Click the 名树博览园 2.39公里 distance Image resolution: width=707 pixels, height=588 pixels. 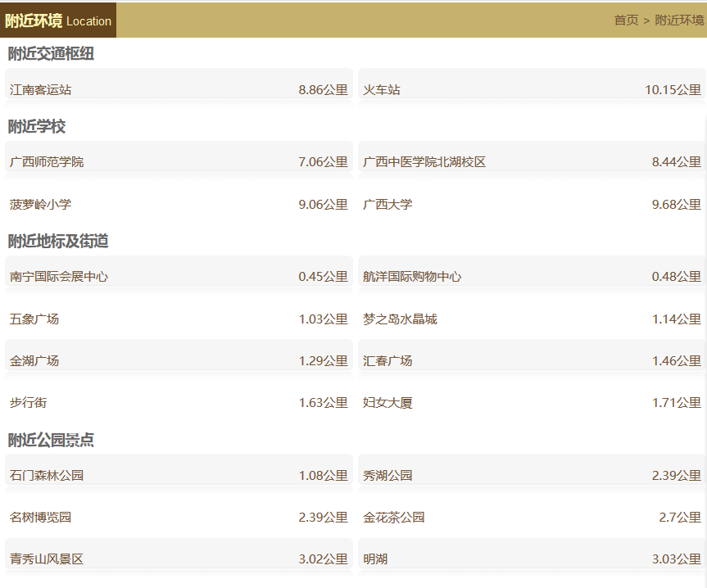pyautogui.click(x=323, y=518)
